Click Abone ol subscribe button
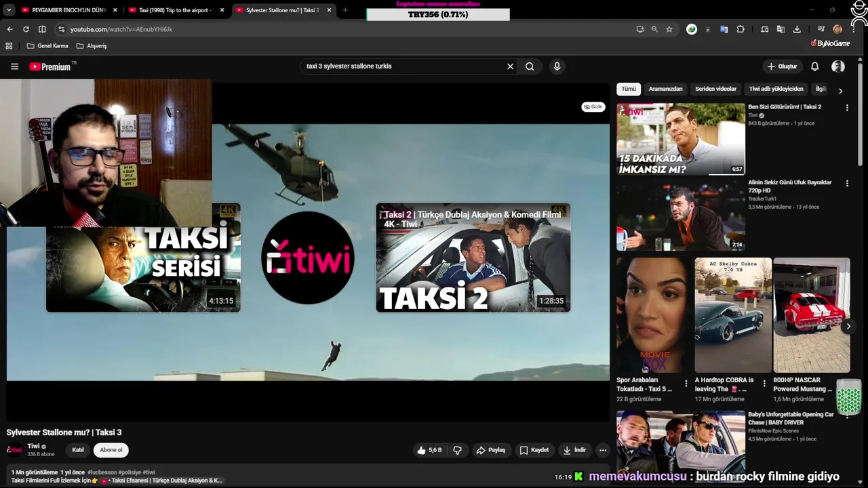 click(111, 450)
